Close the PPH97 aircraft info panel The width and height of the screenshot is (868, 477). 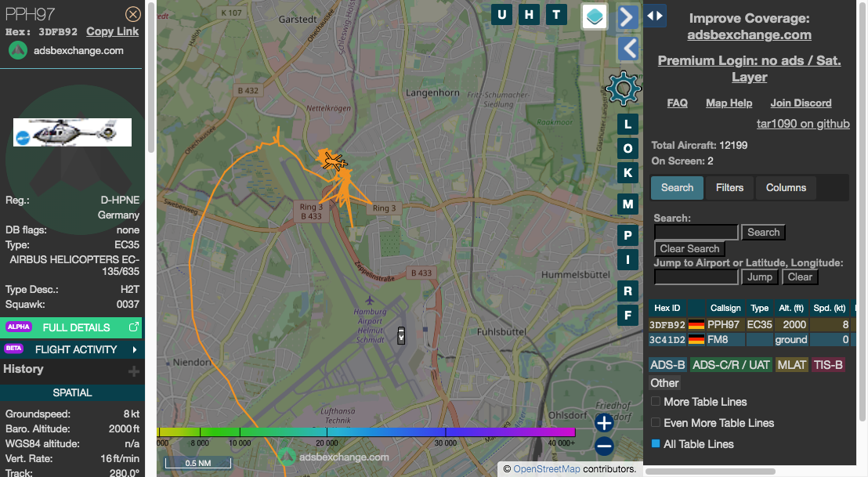coord(133,14)
